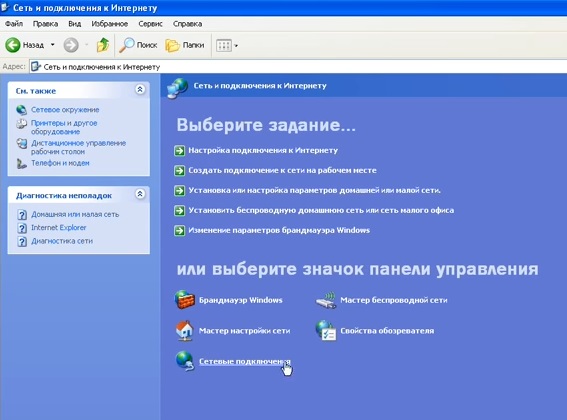Select Установить беспроводную домашнюю сеть task
Viewport: 567px width, 420px height.
pyautogui.click(x=321, y=210)
